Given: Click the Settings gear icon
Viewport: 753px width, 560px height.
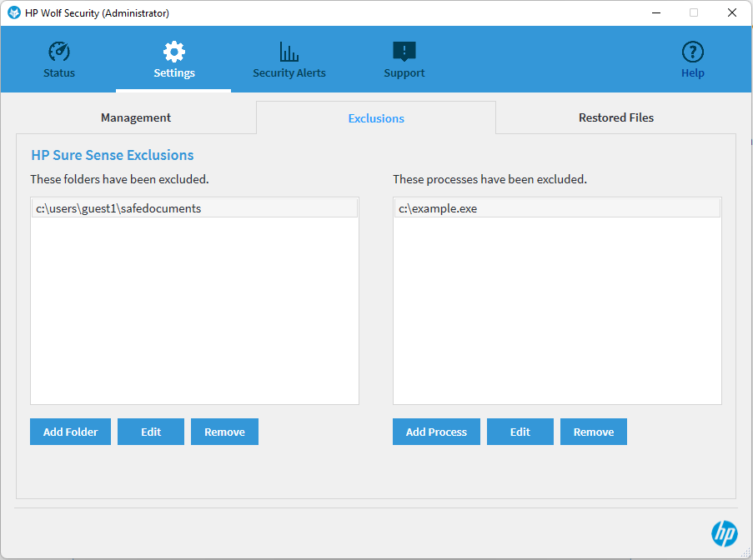Looking at the screenshot, I should [x=174, y=52].
